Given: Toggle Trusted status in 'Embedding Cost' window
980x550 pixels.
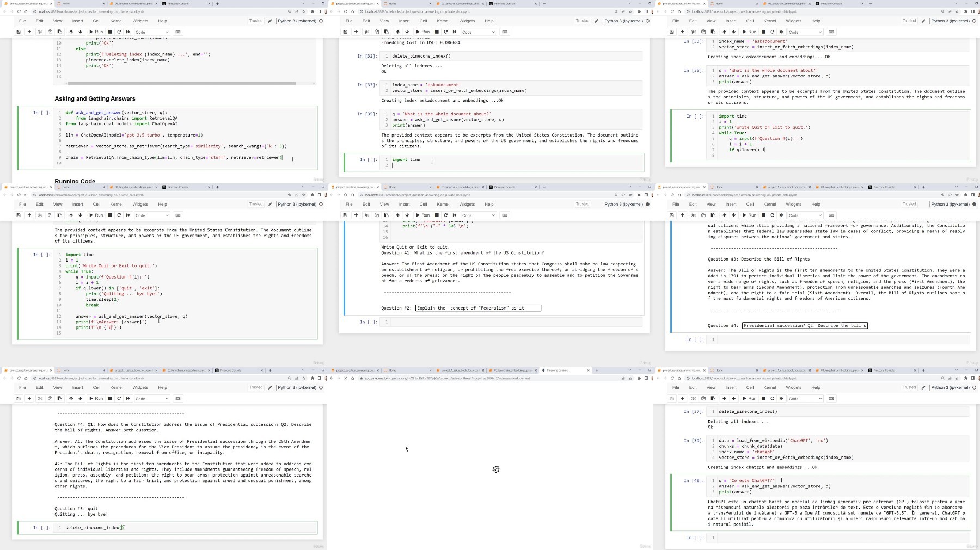Looking at the screenshot, I should tap(583, 21).
